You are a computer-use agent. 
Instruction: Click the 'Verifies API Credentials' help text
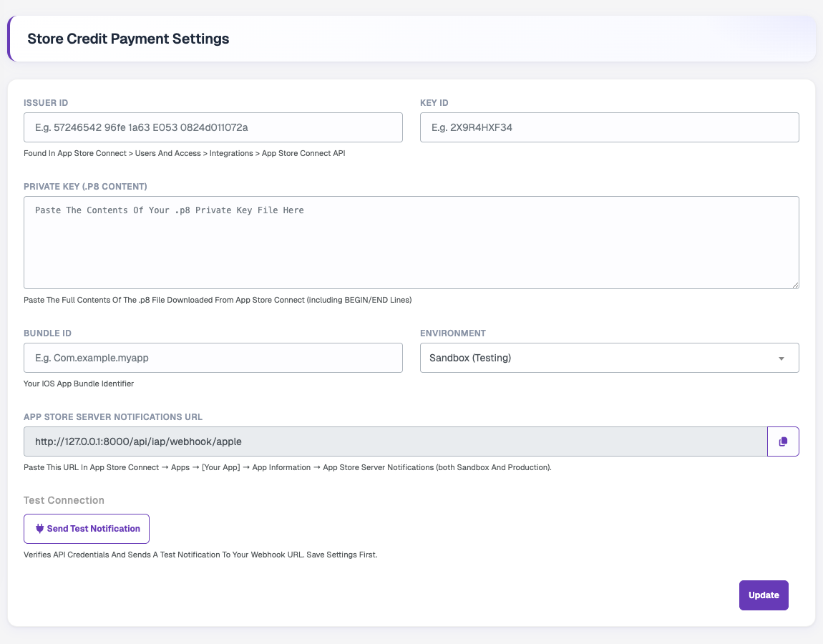pyautogui.click(x=200, y=555)
